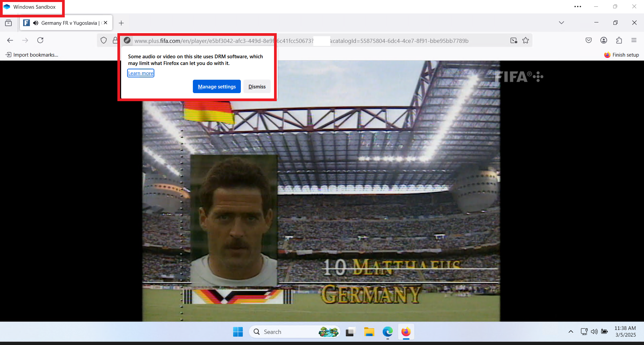Show hidden system tray icons
Viewport: 644px width, 345px height.
click(571, 332)
